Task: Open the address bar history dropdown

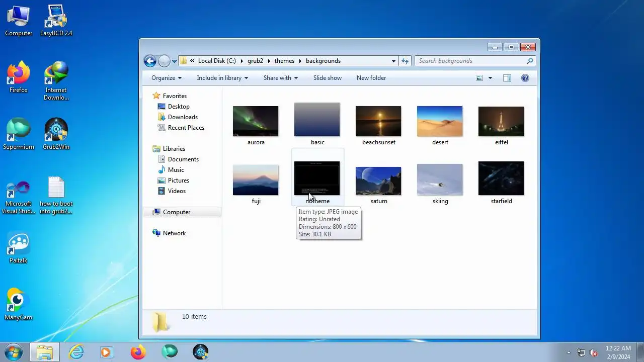Action: tap(393, 61)
